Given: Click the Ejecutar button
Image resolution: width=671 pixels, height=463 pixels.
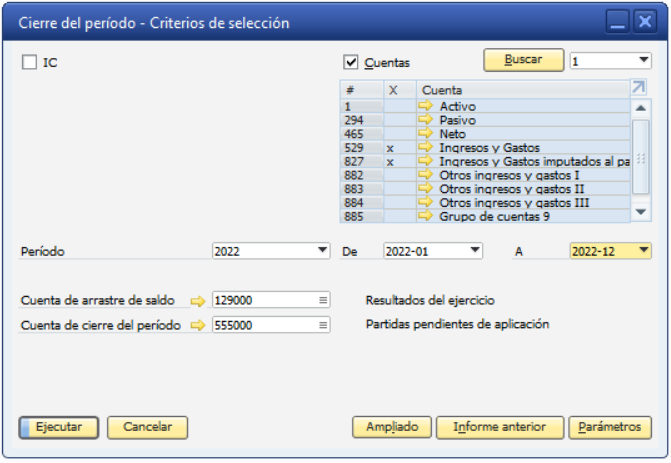Looking at the screenshot, I should 59,427.
